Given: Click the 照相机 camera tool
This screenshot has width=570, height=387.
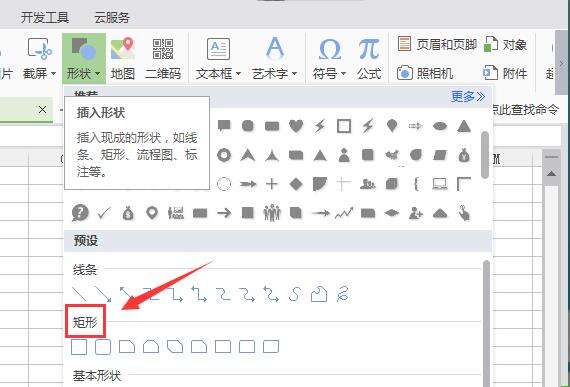Looking at the screenshot, I should click(425, 73).
